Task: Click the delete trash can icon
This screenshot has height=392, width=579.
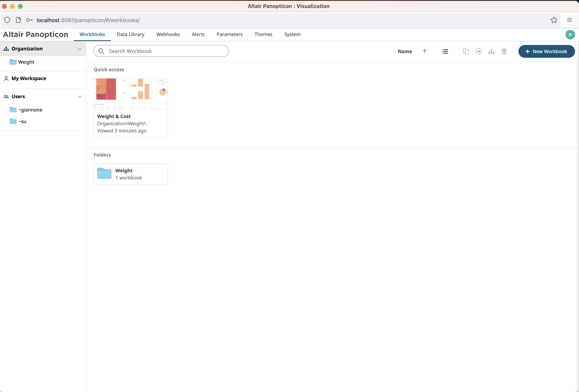Action: point(504,51)
